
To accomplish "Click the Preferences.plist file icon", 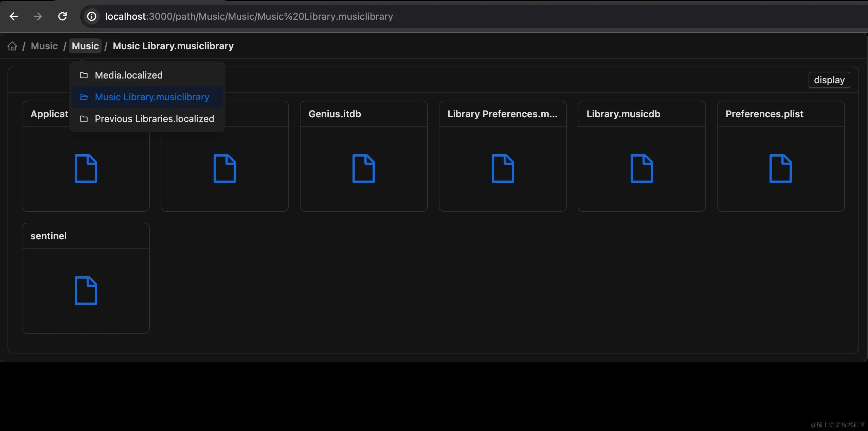I will (780, 169).
